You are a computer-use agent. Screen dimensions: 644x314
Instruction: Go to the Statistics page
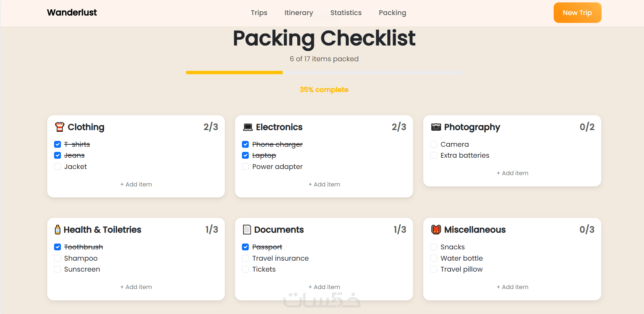click(346, 13)
